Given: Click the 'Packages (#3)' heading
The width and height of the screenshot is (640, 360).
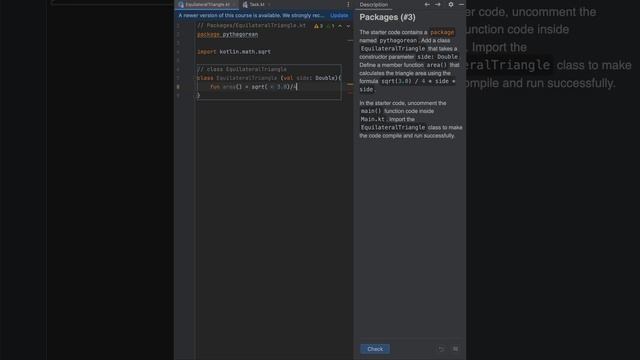Looking at the screenshot, I should pos(387,17).
